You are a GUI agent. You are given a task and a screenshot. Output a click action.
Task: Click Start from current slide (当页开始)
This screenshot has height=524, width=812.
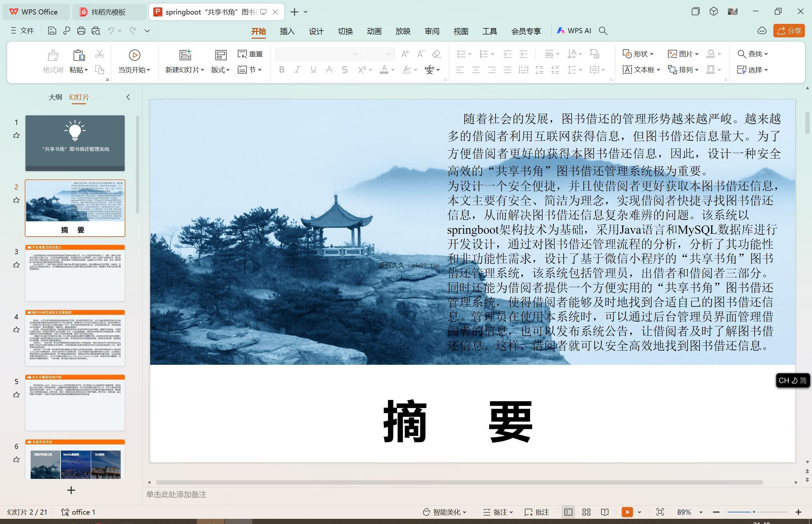[134, 62]
